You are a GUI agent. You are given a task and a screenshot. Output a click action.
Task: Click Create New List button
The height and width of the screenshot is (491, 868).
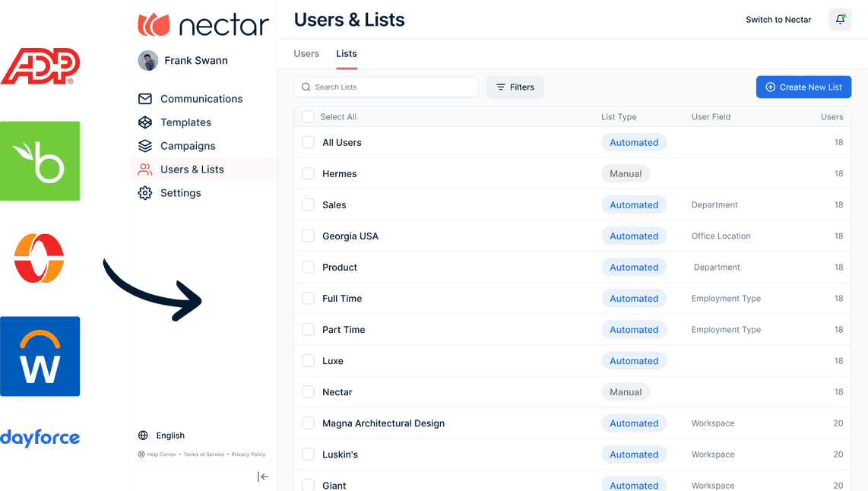[x=804, y=87]
